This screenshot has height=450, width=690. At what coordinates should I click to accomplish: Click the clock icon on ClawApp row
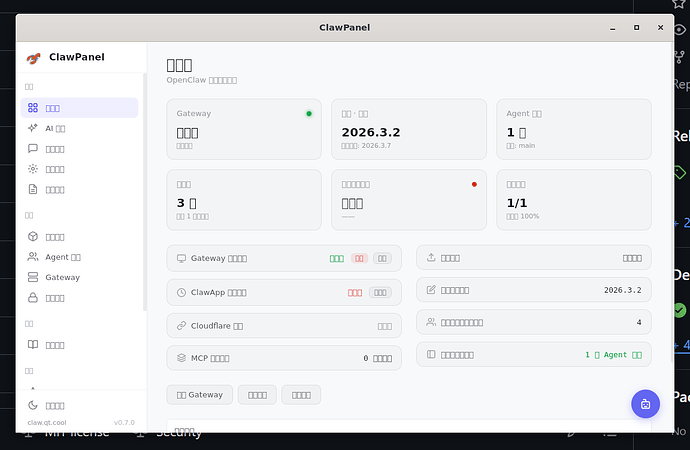tap(181, 293)
